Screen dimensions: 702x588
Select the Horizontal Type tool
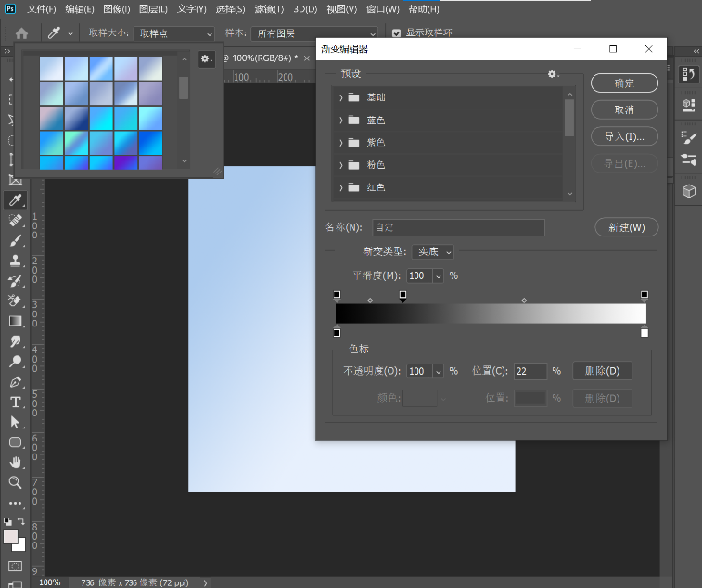pyautogui.click(x=15, y=403)
